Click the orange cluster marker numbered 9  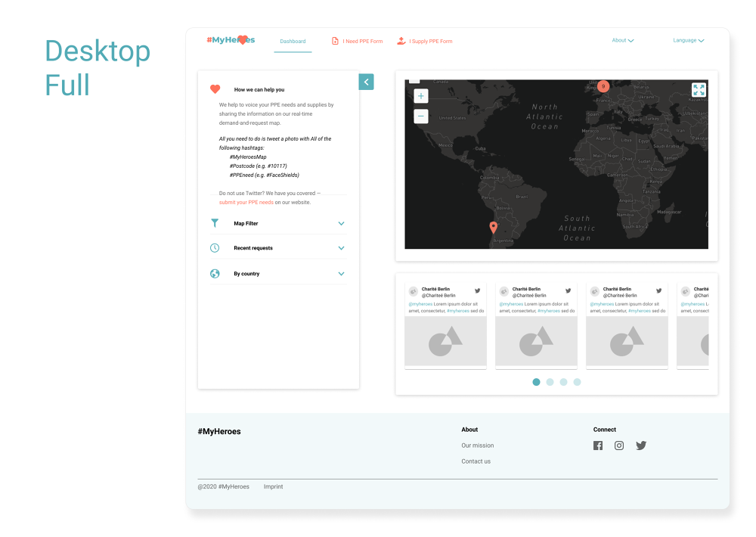pos(603,86)
